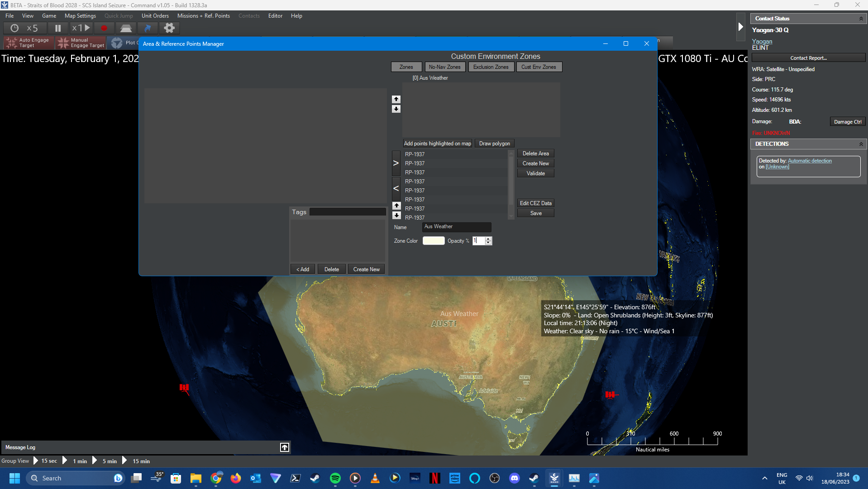Image resolution: width=868 pixels, height=489 pixels.
Task: Switch to the No-Nav Zones tab
Action: 445,67
